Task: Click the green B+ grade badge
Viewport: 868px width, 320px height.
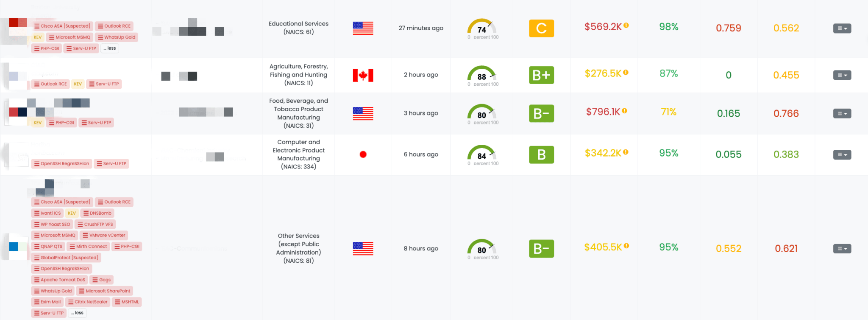Action: (x=541, y=75)
